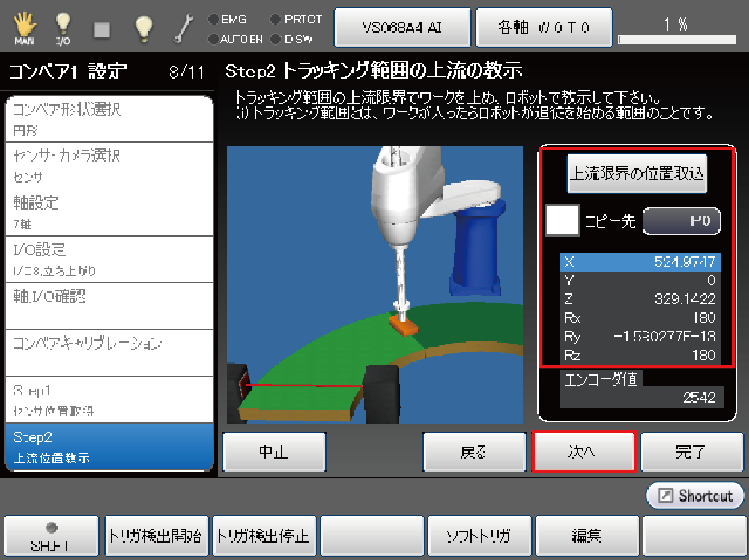
Task: Open the VS068A4 AI robot selector
Action: click(402, 28)
